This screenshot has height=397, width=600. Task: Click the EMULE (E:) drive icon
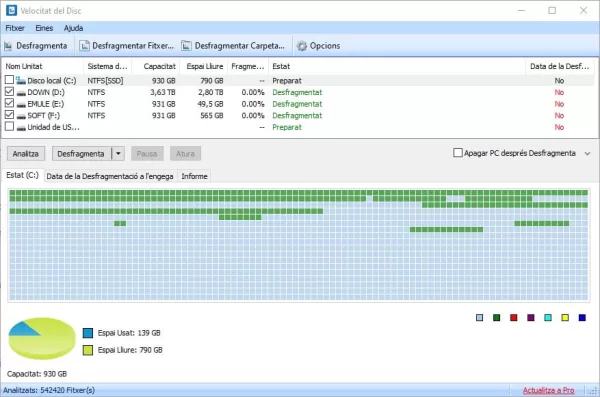(21, 105)
